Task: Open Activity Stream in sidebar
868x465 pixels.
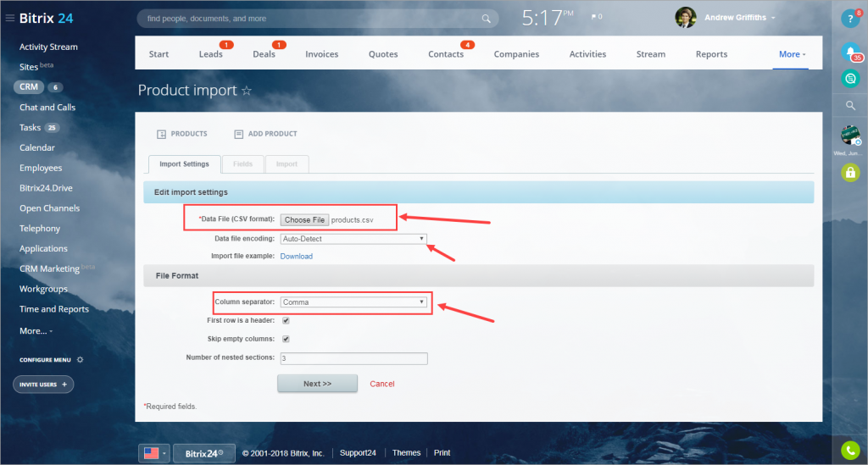Action: point(48,47)
